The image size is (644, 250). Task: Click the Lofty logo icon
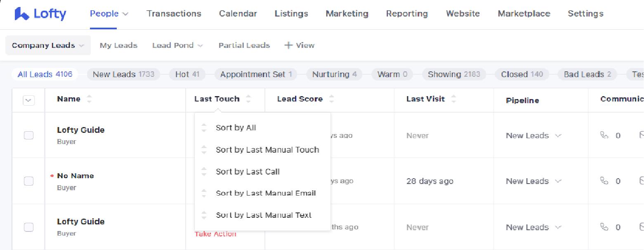tap(22, 14)
